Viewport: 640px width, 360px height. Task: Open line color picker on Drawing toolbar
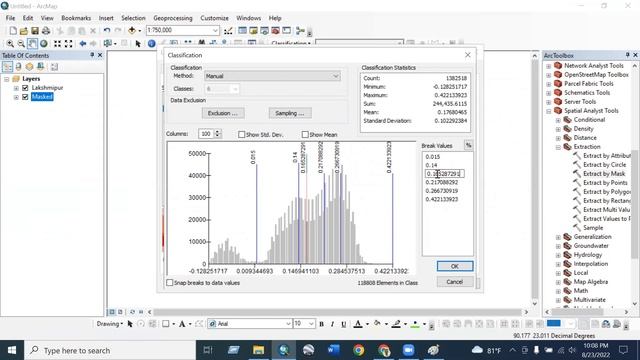coord(405,324)
